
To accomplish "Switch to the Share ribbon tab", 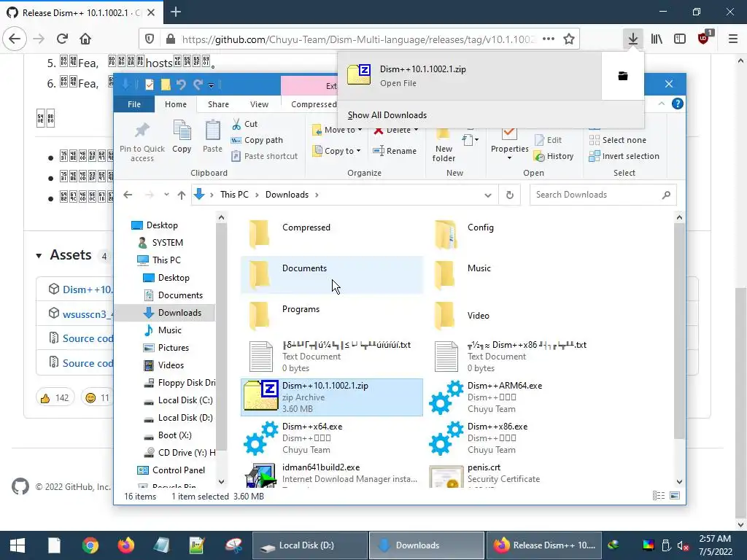I will (218, 104).
